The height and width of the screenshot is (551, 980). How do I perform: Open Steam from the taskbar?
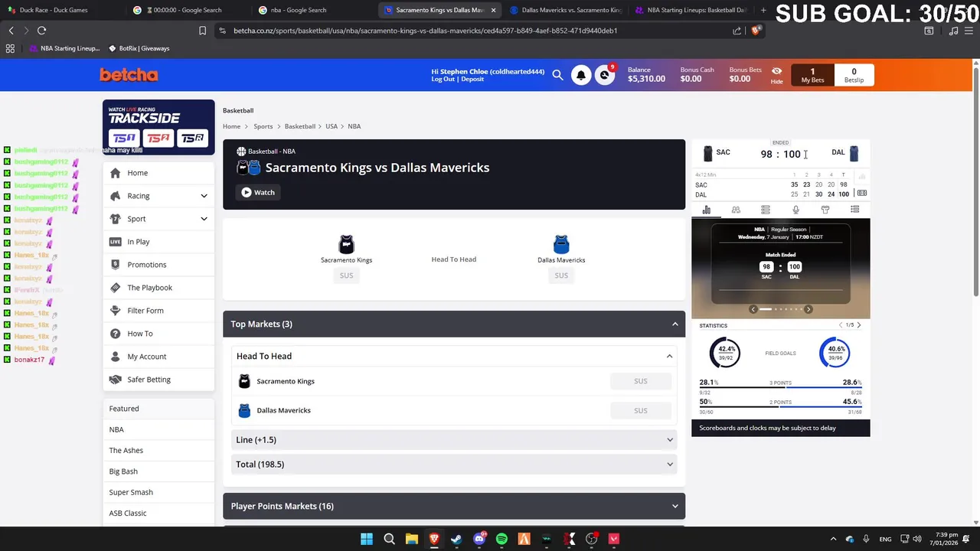(x=456, y=539)
